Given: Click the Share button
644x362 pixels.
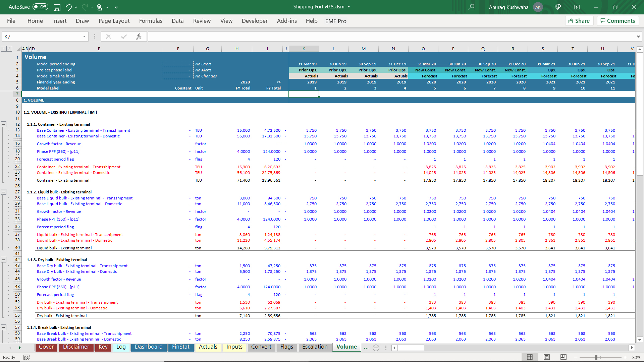Looking at the screenshot, I should pos(579,21).
